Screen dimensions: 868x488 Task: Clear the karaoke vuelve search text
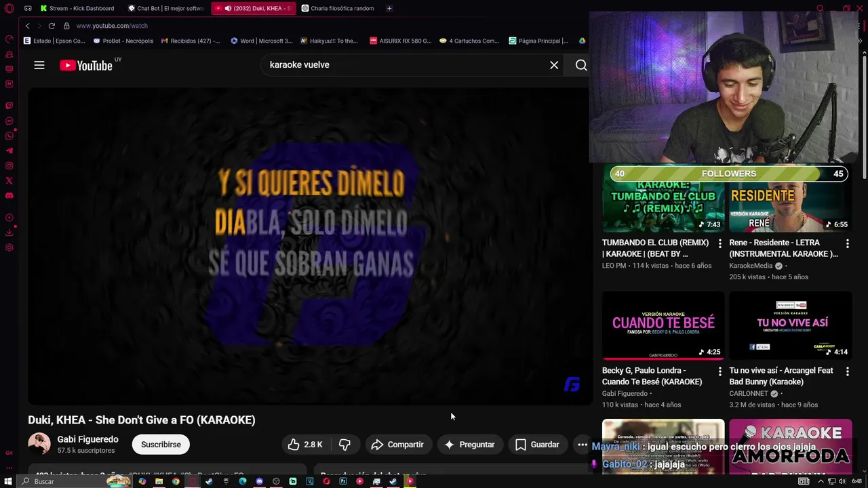[554, 65]
